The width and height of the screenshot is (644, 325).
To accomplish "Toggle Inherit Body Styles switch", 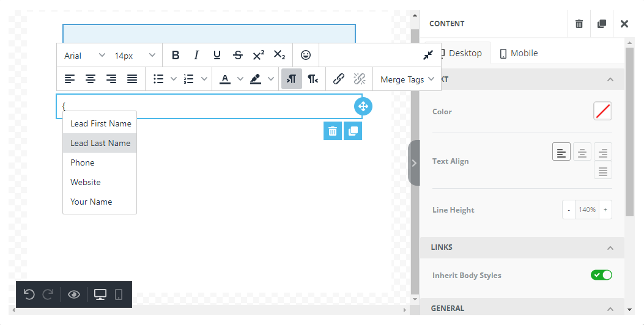I will tap(601, 275).
